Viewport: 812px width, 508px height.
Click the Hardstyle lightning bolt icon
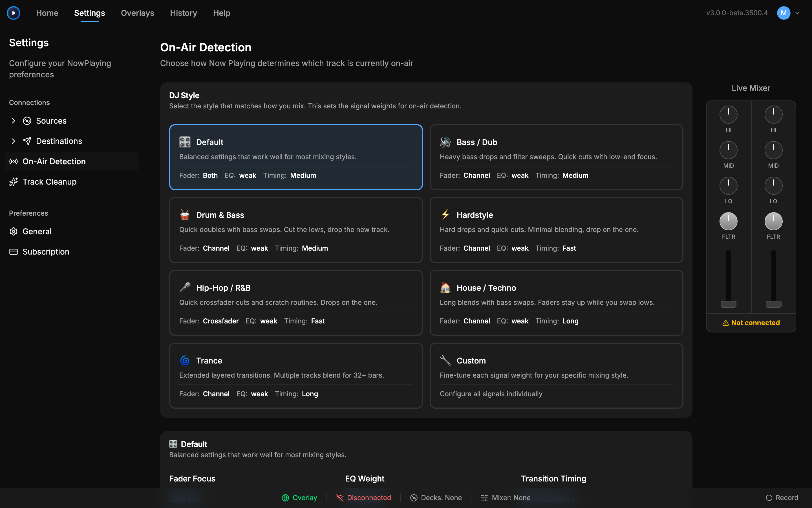(445, 215)
